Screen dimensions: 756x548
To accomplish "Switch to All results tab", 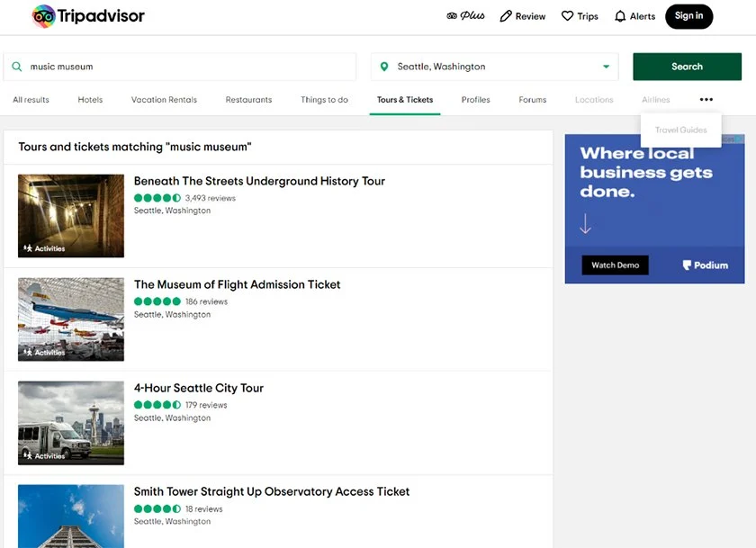I will click(x=31, y=100).
